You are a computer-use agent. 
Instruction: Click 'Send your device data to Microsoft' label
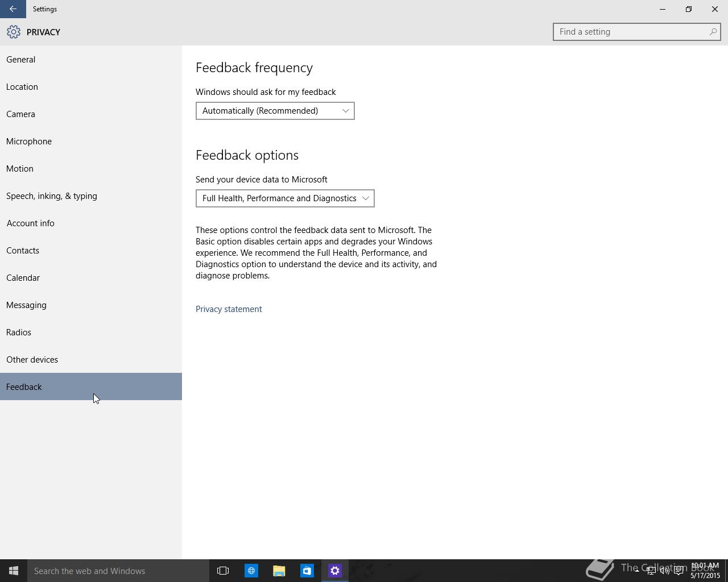pyautogui.click(x=261, y=180)
